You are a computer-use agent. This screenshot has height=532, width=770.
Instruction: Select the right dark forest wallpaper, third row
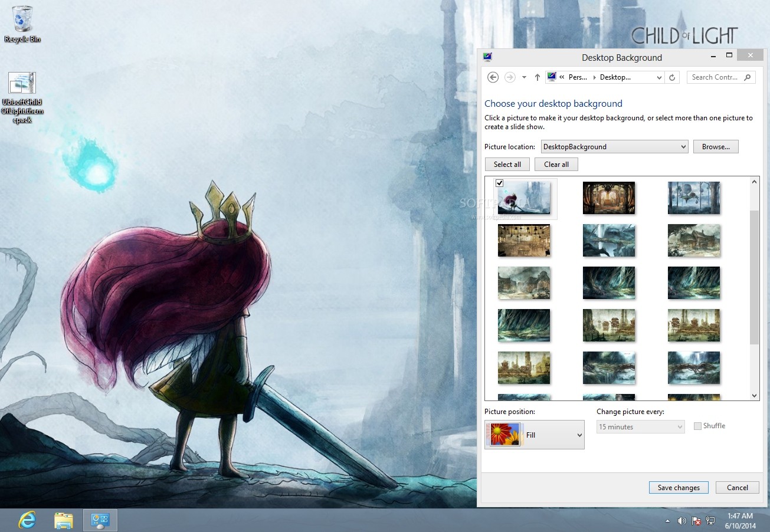(x=694, y=283)
